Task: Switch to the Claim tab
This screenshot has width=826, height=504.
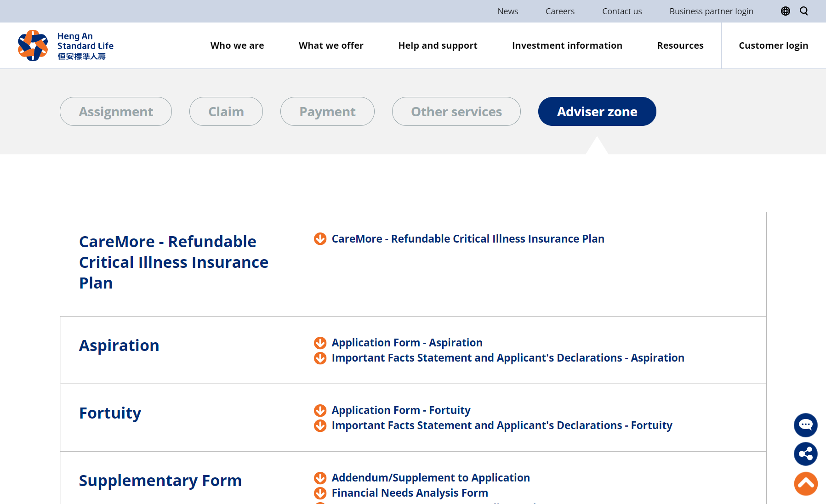Action: 226,112
